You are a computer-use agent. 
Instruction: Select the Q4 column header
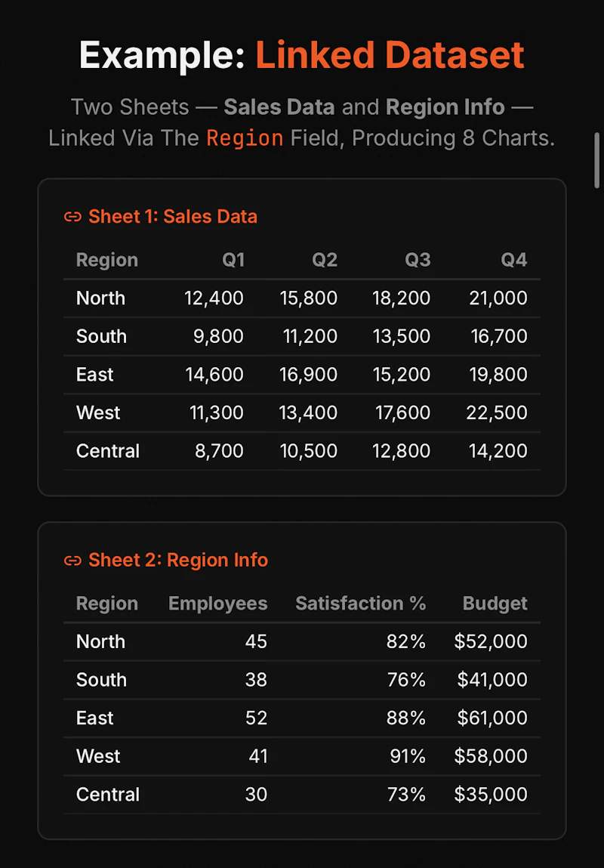pyautogui.click(x=514, y=260)
